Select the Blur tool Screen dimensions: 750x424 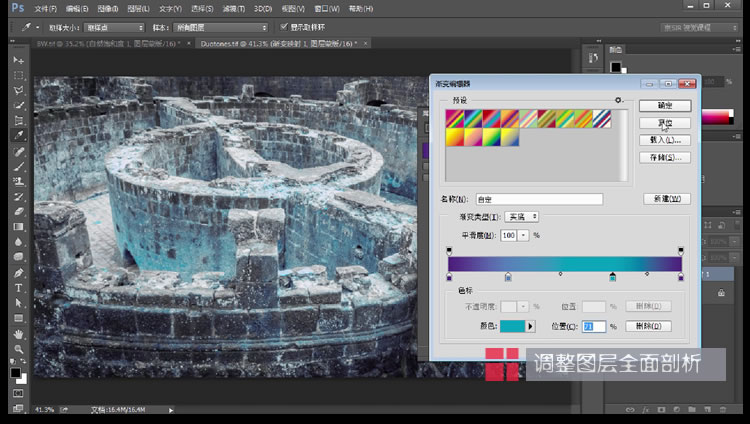(18, 242)
